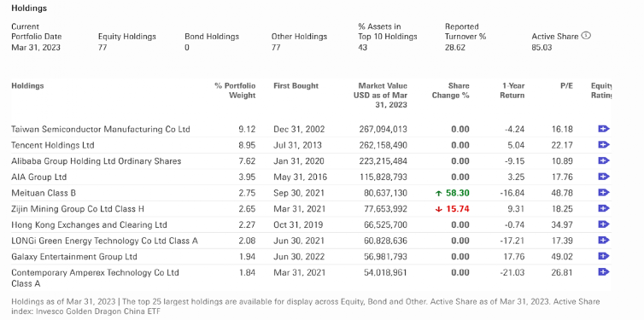Open equity rating icon for Alibaba Group
The width and height of the screenshot is (644, 320).
pos(603,160)
